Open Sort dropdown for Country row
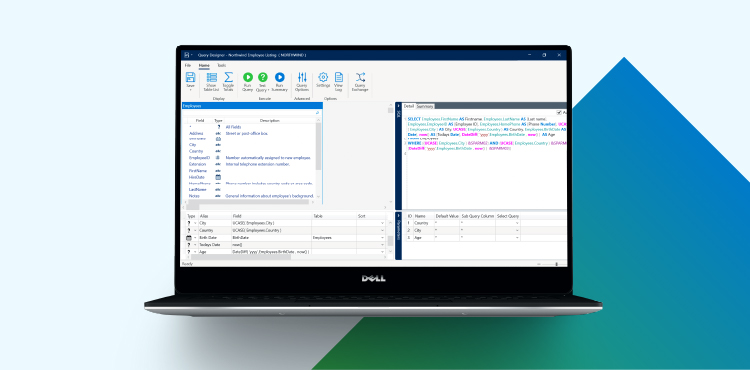The height and width of the screenshot is (370, 750). (x=382, y=230)
